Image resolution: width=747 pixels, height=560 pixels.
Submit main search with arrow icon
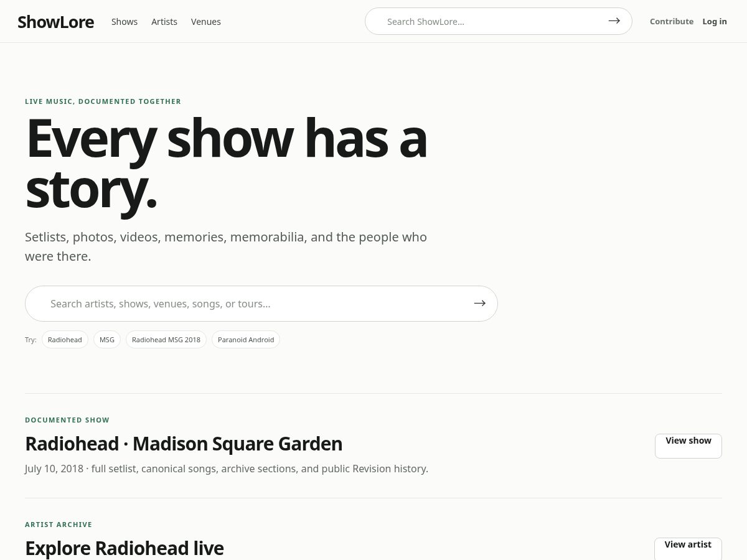pyautogui.click(x=479, y=303)
